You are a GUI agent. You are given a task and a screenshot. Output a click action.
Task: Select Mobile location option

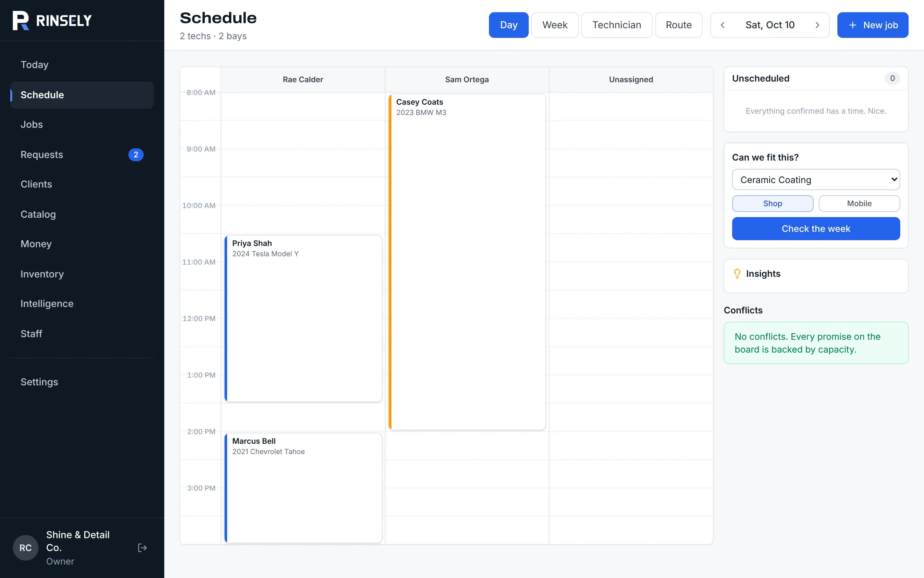pyautogui.click(x=859, y=203)
